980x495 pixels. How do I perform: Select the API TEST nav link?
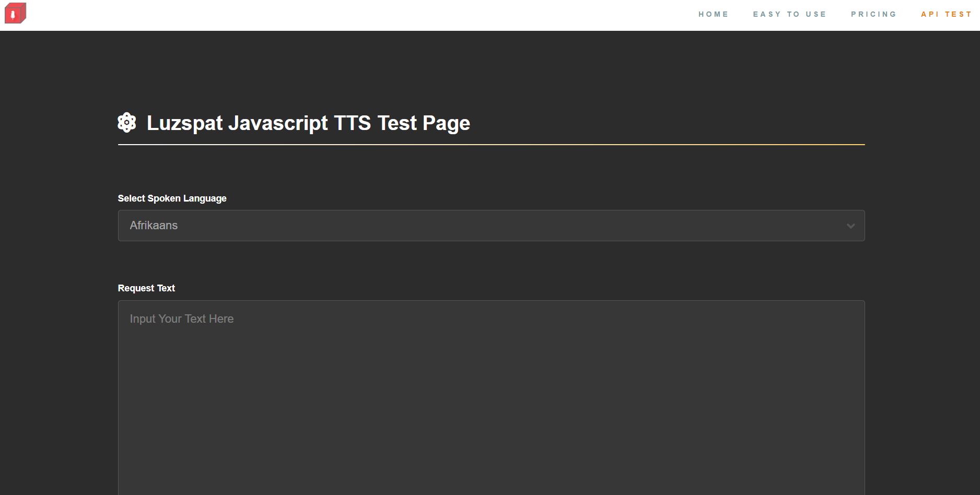tap(946, 14)
